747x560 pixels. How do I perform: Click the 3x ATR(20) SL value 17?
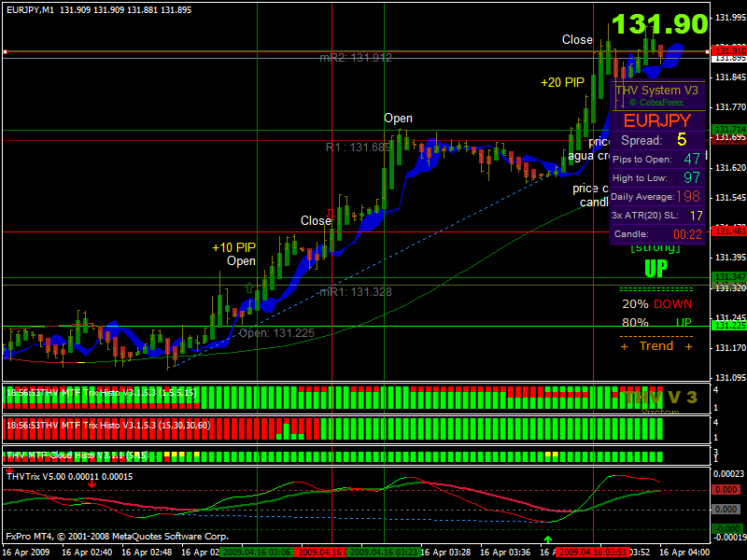[x=696, y=216]
